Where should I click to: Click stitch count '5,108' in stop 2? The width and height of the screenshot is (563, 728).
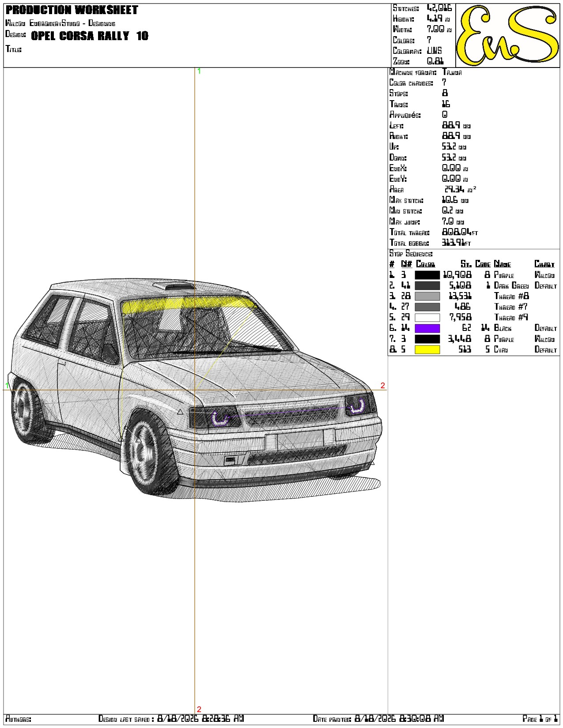[460, 285]
